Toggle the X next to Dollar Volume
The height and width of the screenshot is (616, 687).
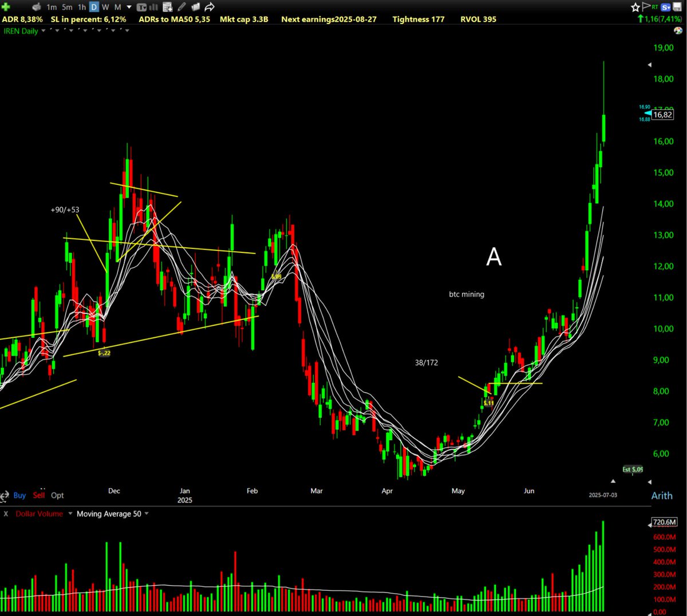click(5, 514)
